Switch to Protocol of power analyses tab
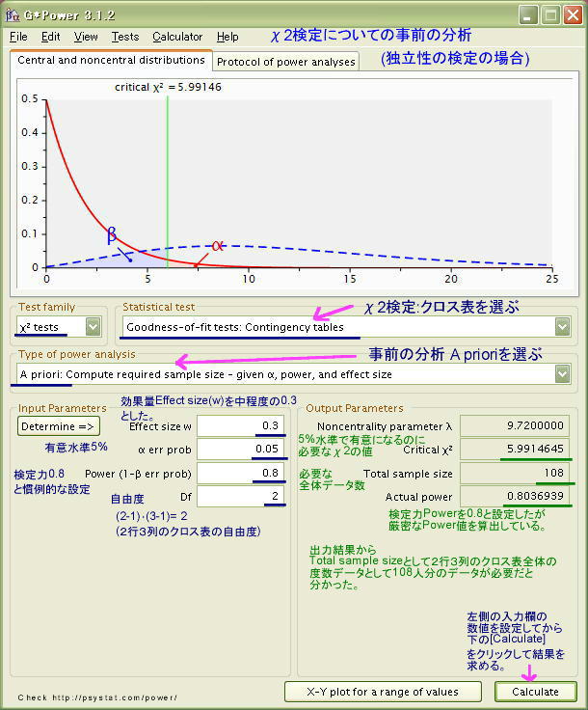 (x=286, y=62)
